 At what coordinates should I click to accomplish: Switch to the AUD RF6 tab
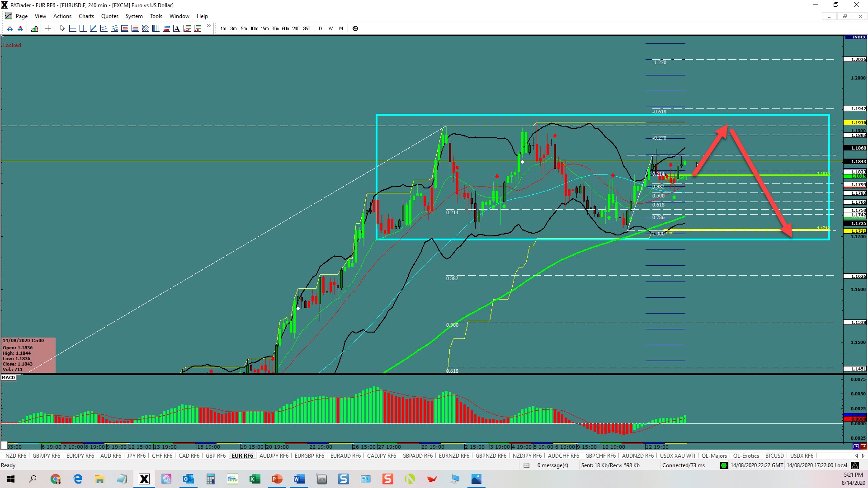click(x=111, y=456)
